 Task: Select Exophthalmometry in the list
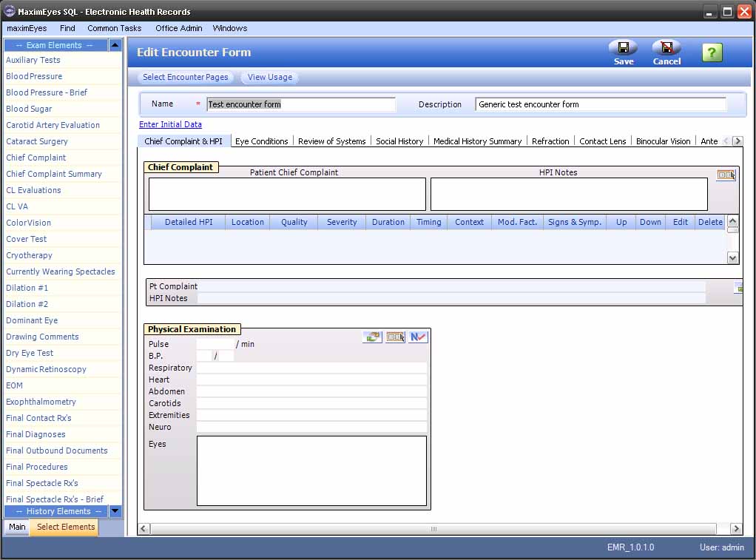pyautogui.click(x=41, y=402)
